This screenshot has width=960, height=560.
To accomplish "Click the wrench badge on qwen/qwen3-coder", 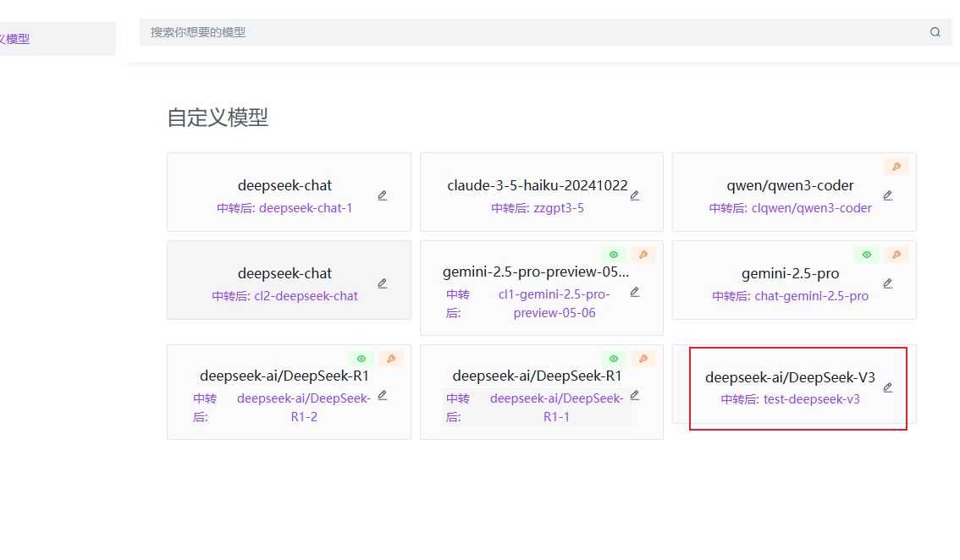I will 897,167.
